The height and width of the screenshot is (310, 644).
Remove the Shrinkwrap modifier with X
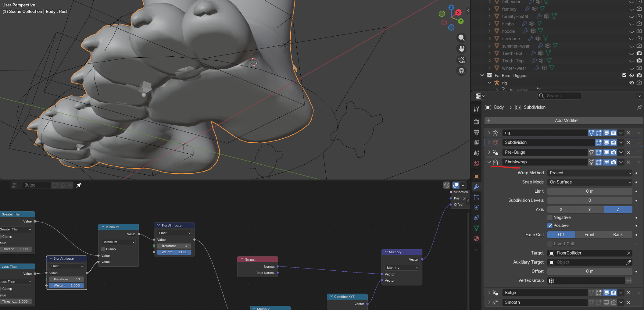click(629, 162)
